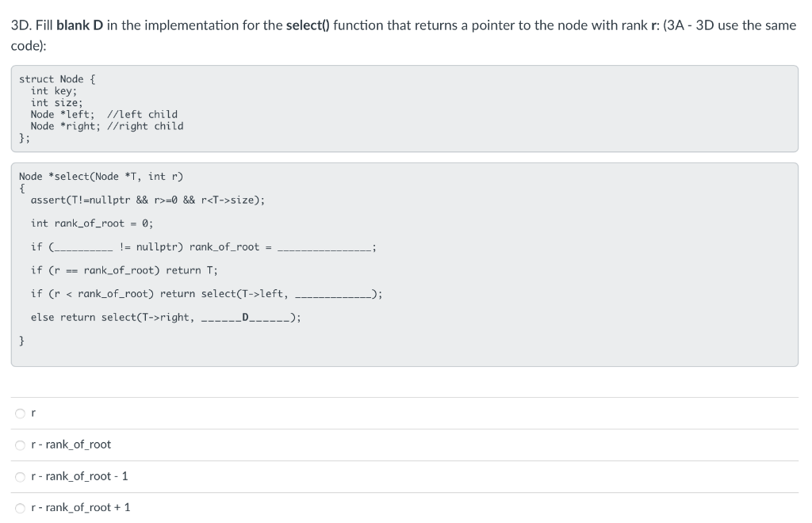This screenshot has width=812, height=523.
Task: Select answer "r - rank_of_root - 1"
Action: [20, 476]
